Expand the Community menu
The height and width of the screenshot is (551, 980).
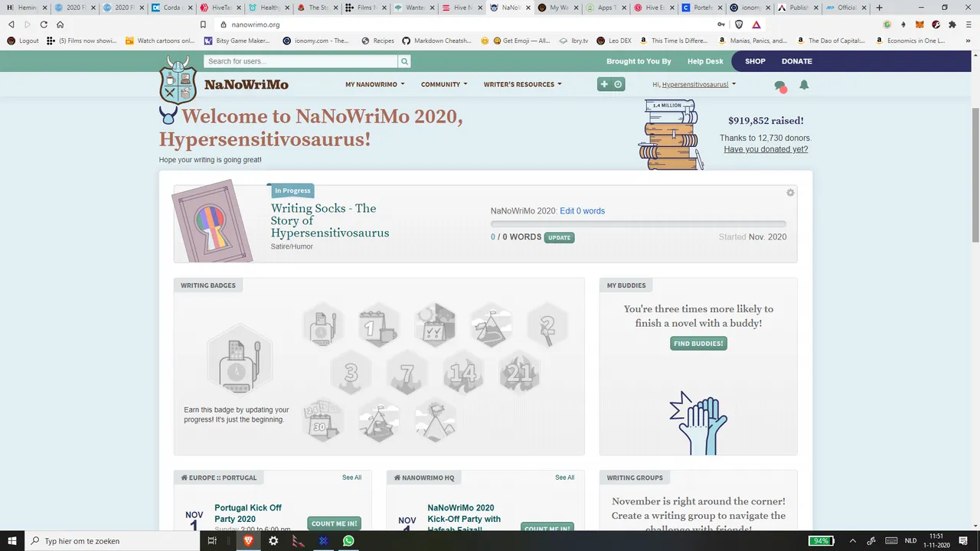pyautogui.click(x=444, y=84)
